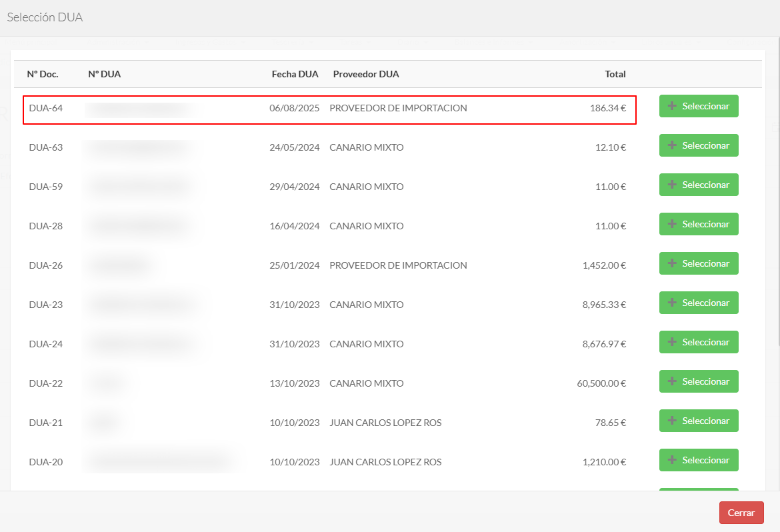Viewport: 780px width, 532px height.
Task: Click the 25/01/2024 date in DUA-26 row
Action: pyautogui.click(x=295, y=265)
